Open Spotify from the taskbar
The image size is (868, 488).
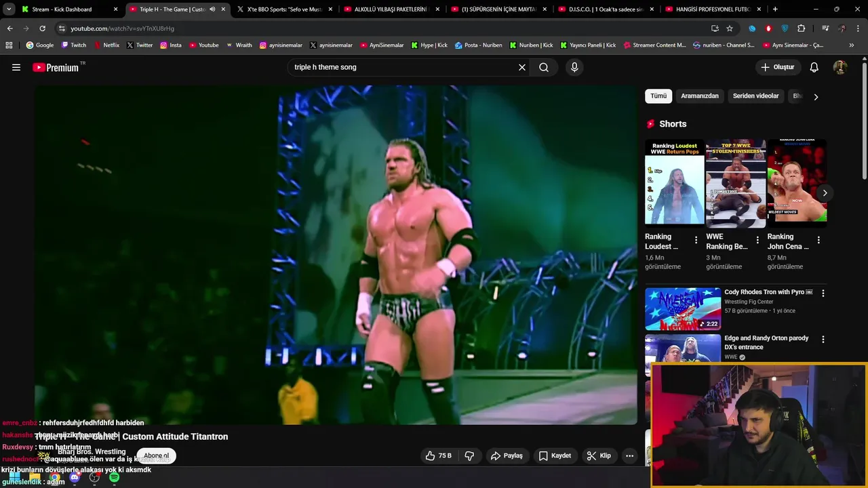tap(114, 477)
